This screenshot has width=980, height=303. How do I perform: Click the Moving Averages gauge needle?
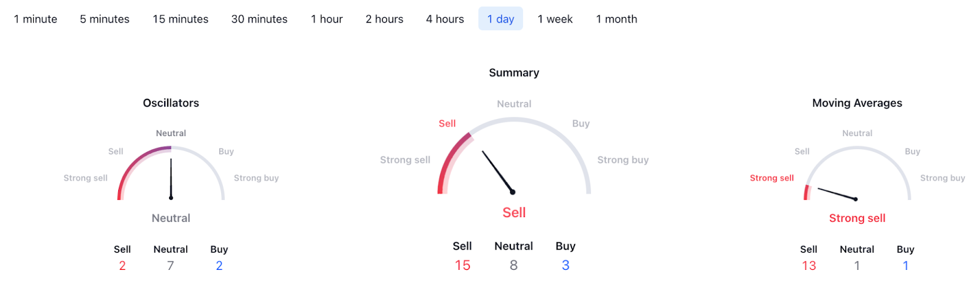pyautogui.click(x=837, y=194)
